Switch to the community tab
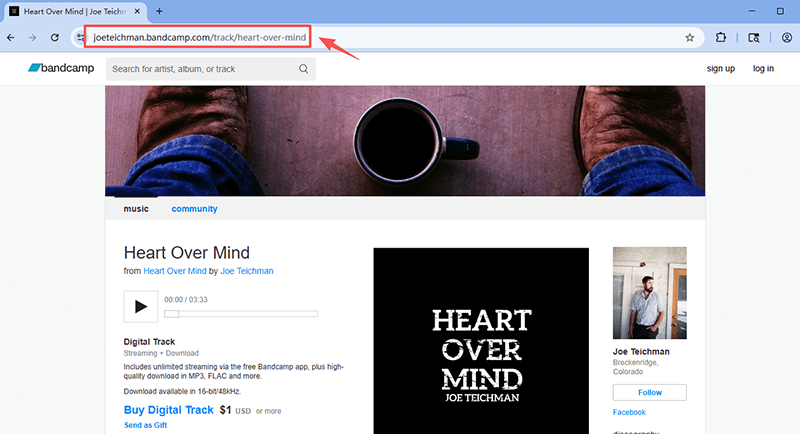 194,209
